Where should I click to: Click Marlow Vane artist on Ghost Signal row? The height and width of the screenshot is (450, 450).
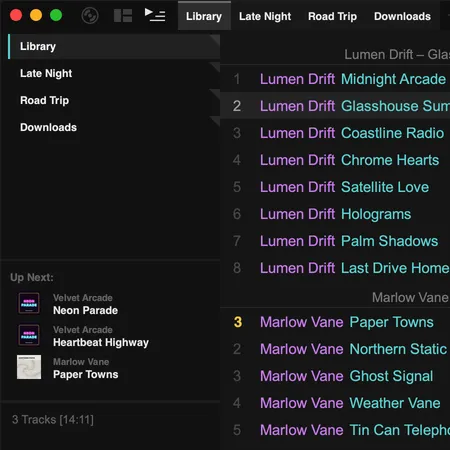pos(302,376)
